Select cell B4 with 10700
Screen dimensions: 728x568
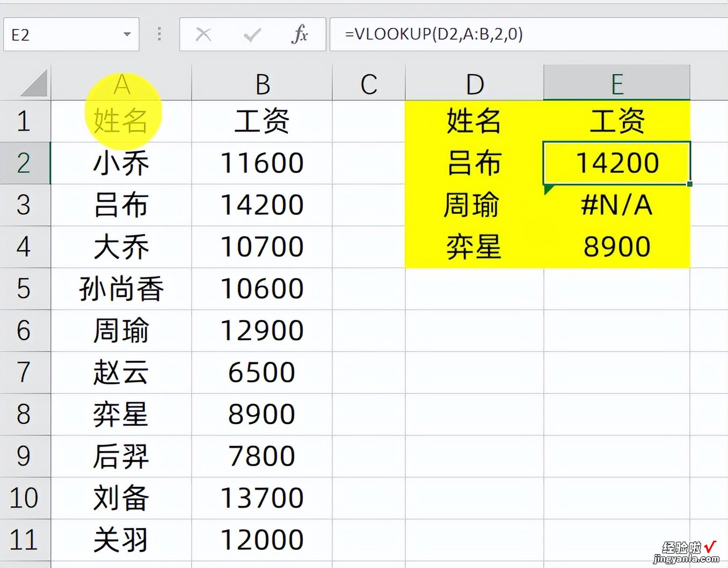coord(262,247)
